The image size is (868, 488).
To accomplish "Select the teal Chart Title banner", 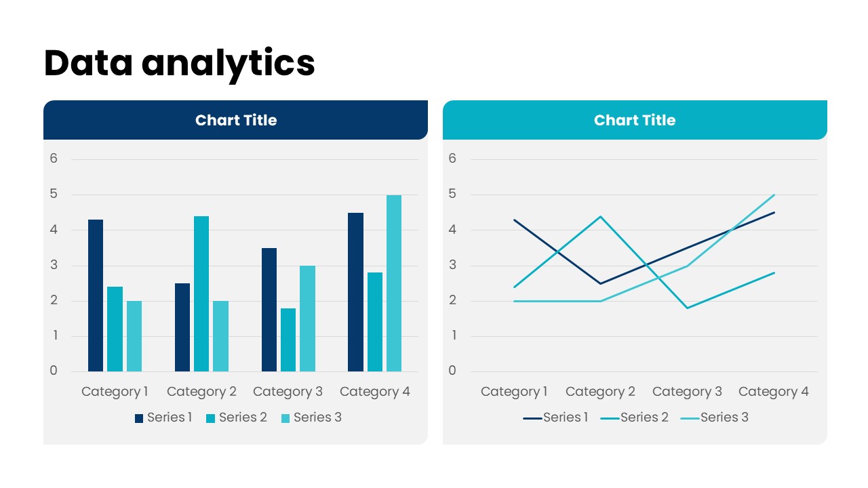I will (x=635, y=120).
